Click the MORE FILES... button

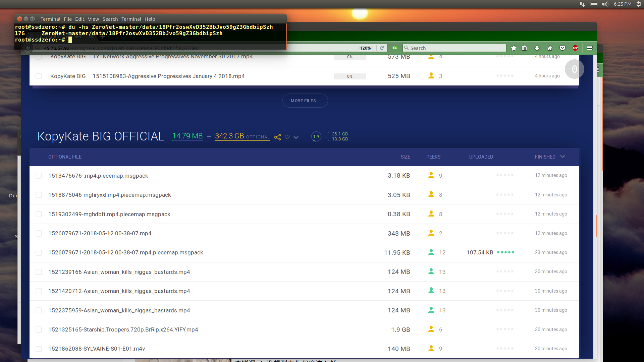click(x=305, y=101)
